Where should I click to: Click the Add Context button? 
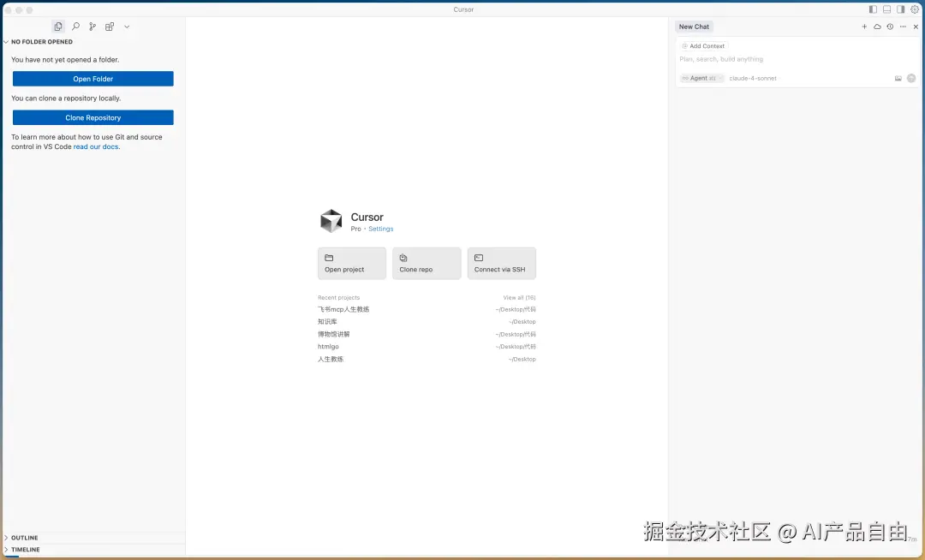(703, 46)
